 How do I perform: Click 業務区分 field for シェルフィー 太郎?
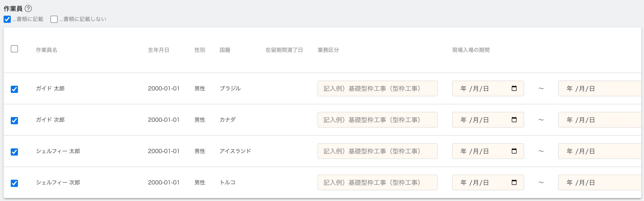[377, 151]
